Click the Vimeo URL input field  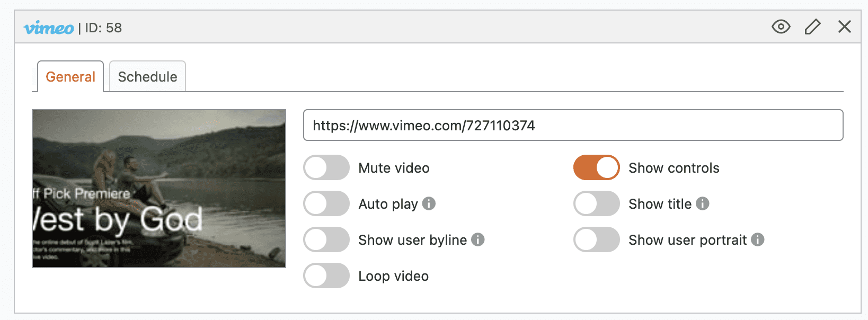572,126
